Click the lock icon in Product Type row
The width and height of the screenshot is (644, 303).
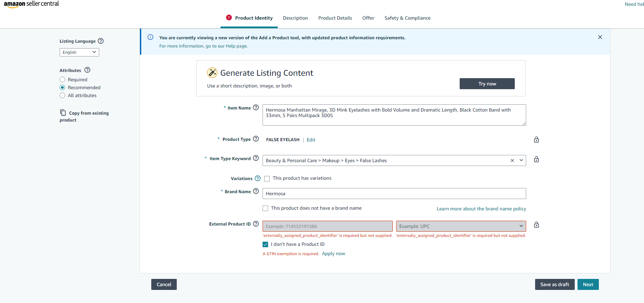tap(536, 139)
